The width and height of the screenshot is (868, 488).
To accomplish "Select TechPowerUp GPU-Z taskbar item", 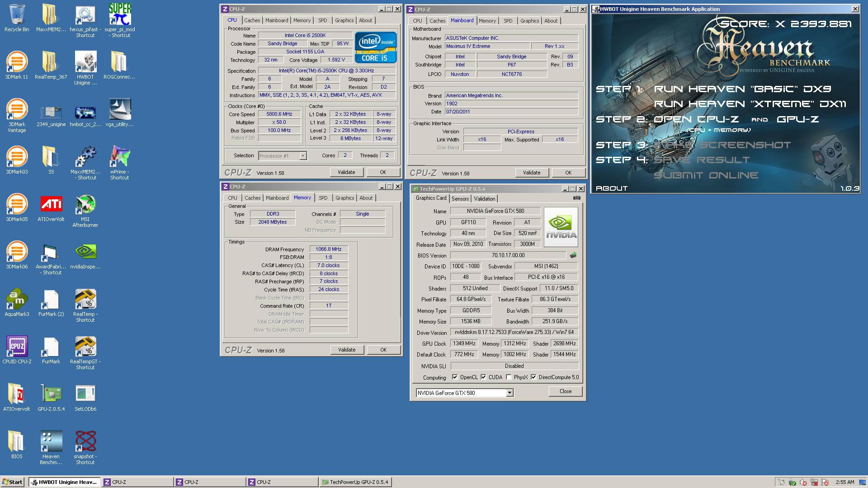I will coord(355,482).
